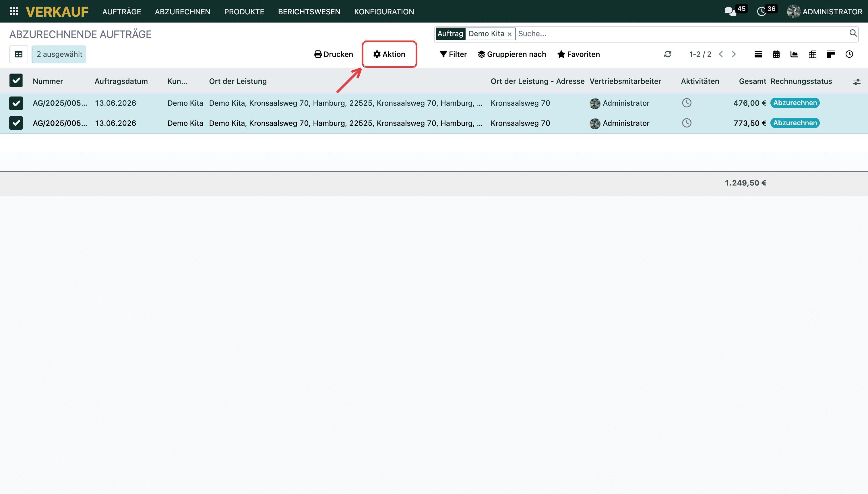Open the Berichtswesen menu

[309, 11]
